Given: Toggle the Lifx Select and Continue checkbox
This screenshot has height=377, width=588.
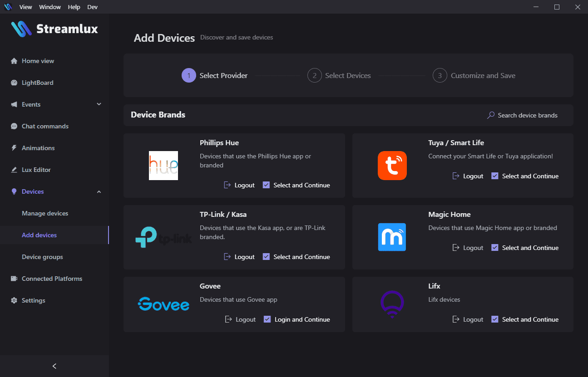Looking at the screenshot, I should point(495,319).
